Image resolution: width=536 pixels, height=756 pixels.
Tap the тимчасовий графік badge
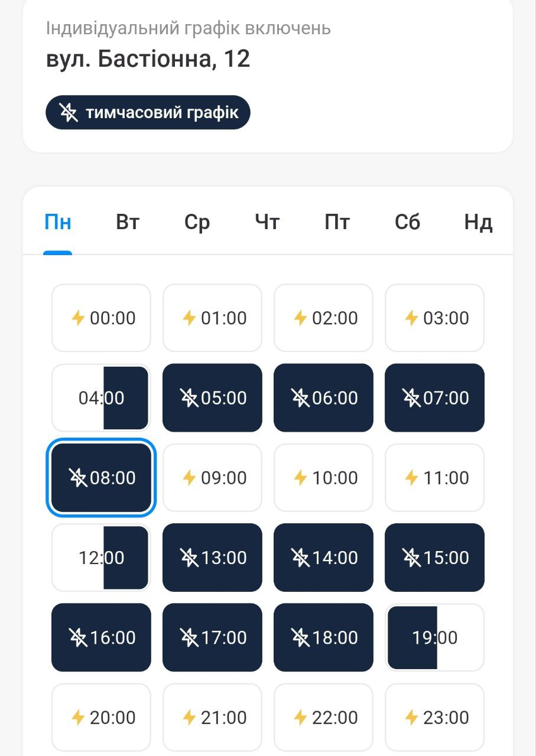pyautogui.click(x=148, y=112)
